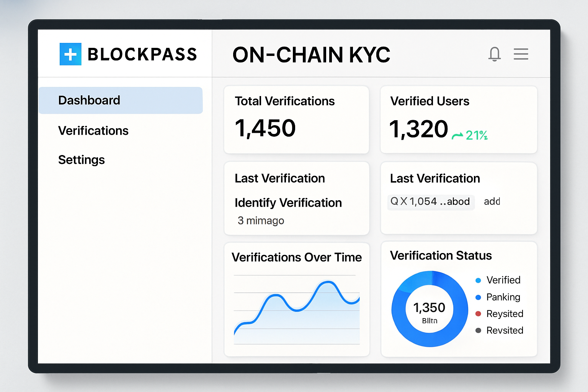Go to Settings in sidebar
The width and height of the screenshot is (588, 392).
tap(82, 160)
